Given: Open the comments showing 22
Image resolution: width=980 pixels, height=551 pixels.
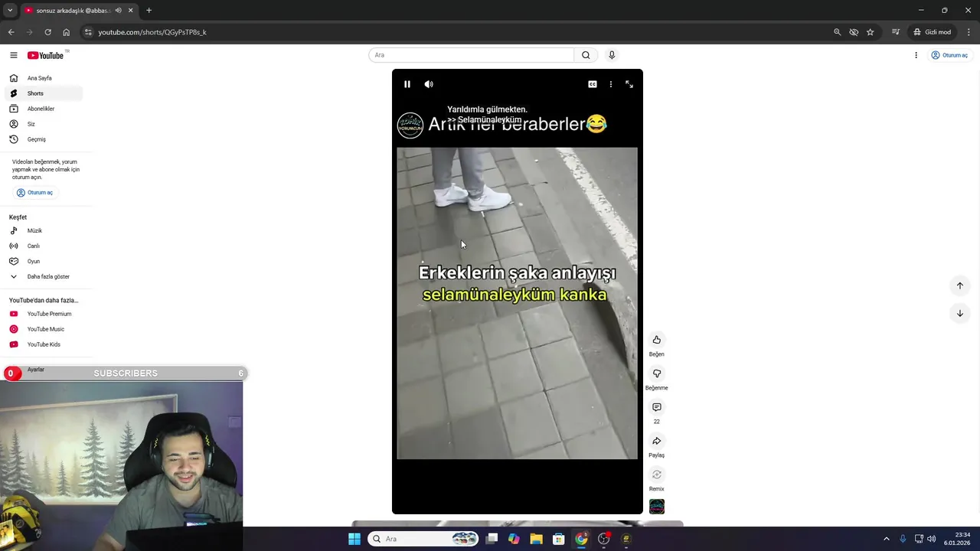Looking at the screenshot, I should pyautogui.click(x=657, y=407).
